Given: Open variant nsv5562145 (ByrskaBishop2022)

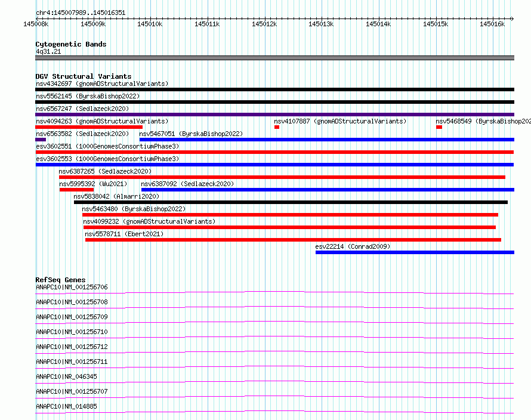Looking at the screenshot, I should [88, 96].
